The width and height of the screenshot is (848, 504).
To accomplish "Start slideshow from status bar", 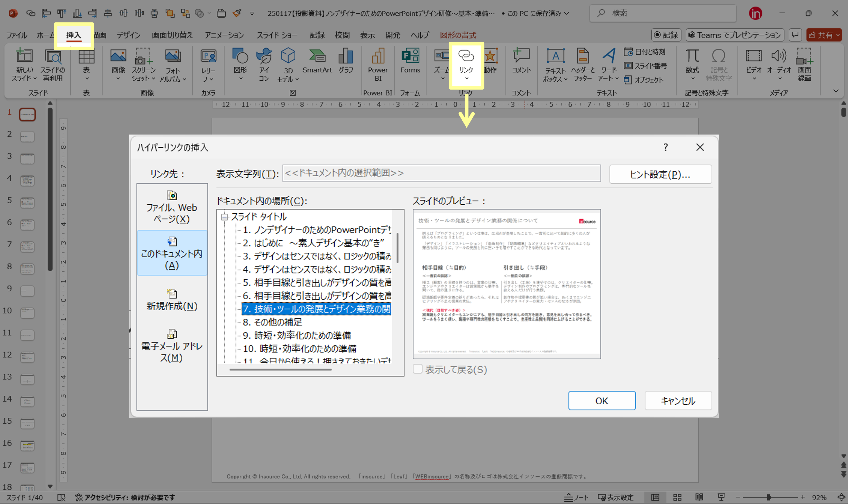I will pyautogui.click(x=721, y=498).
